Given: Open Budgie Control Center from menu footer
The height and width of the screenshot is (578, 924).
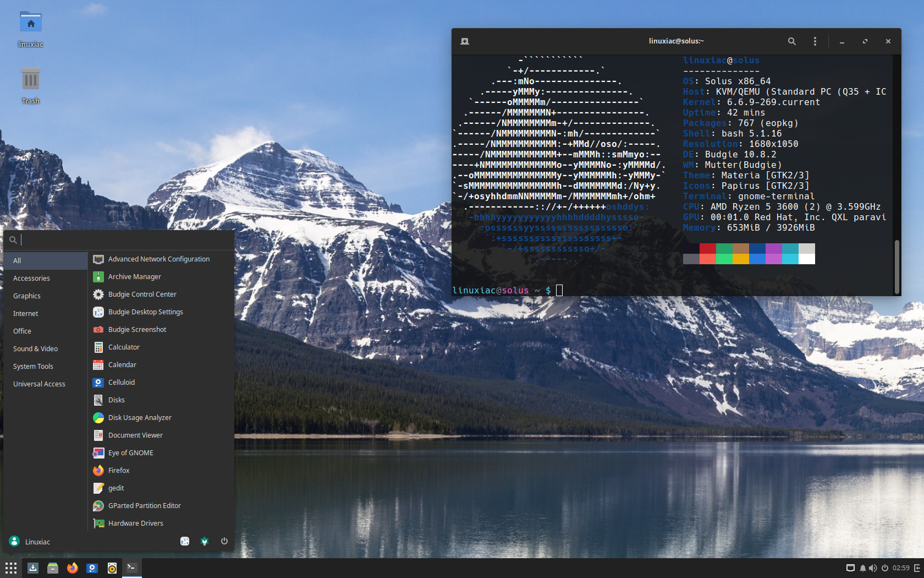Looking at the screenshot, I should (x=205, y=541).
